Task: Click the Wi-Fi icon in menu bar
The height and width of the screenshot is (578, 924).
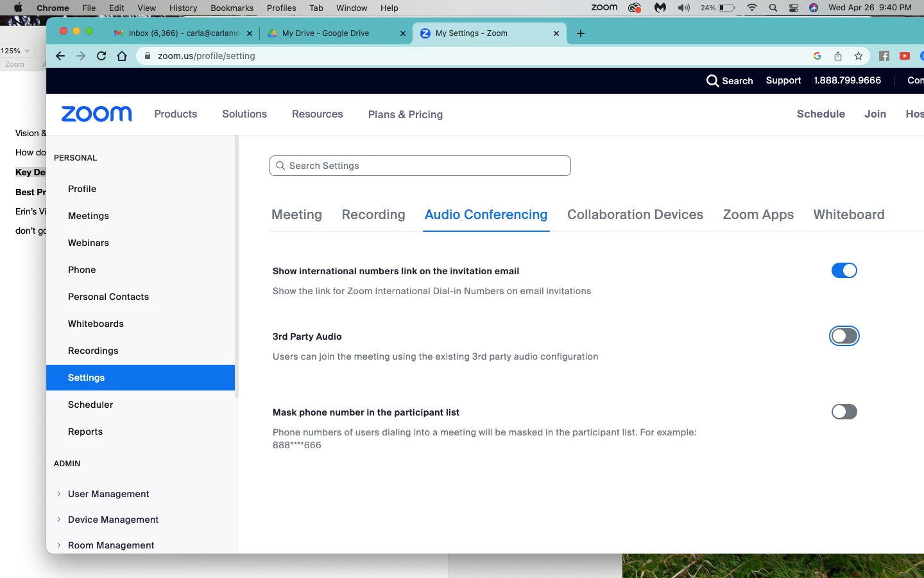Action: pyautogui.click(x=752, y=8)
